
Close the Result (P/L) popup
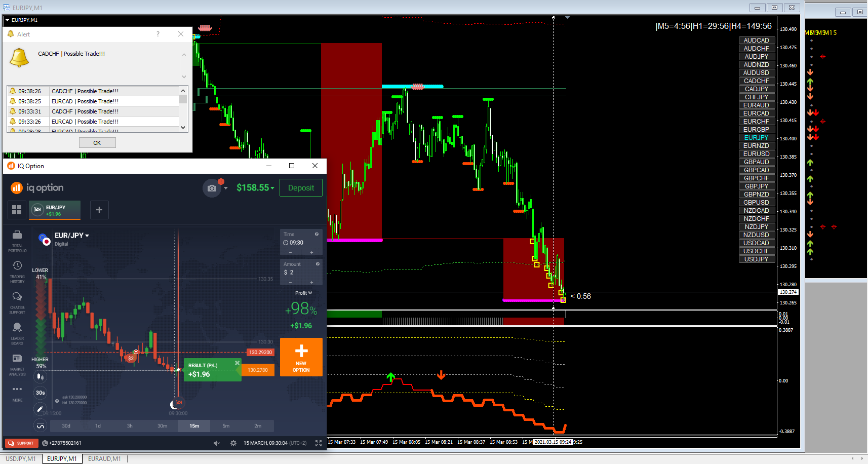pos(237,363)
